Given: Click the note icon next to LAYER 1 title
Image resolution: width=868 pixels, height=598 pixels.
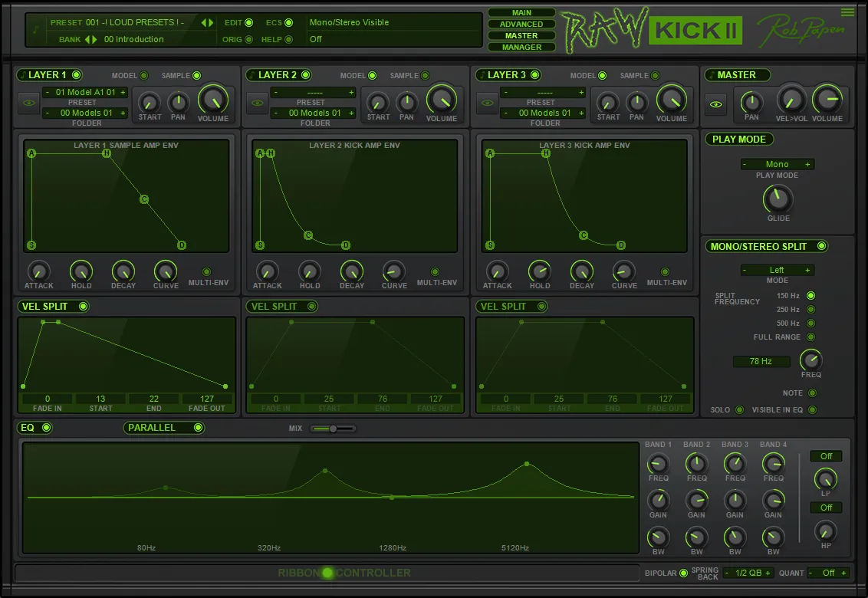Looking at the screenshot, I should coord(23,75).
